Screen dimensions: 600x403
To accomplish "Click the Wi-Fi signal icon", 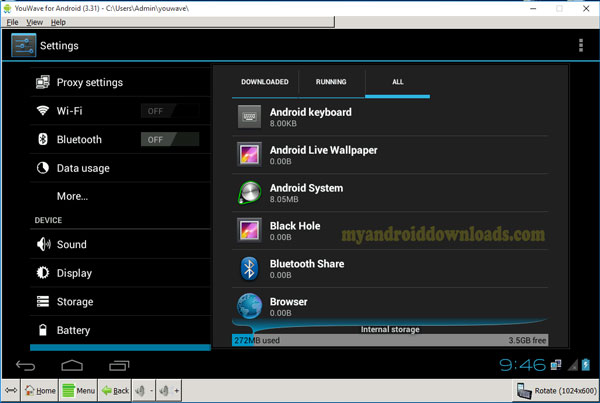I will coord(42,111).
